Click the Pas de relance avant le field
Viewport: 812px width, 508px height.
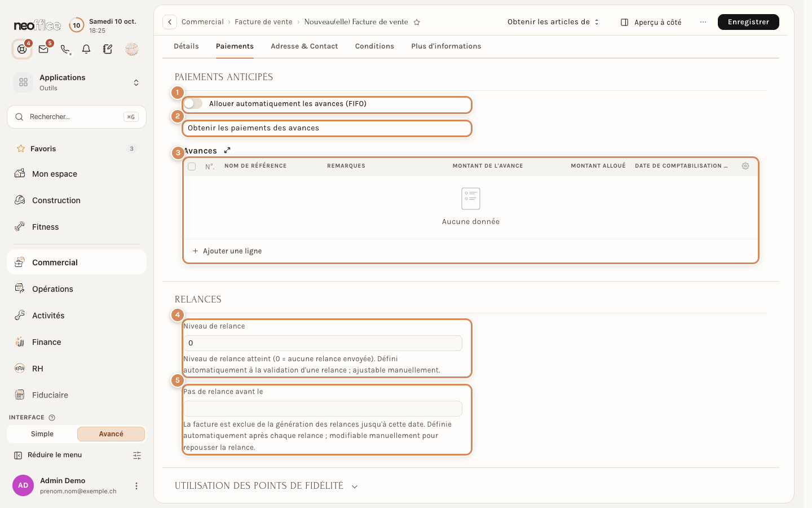tap(323, 409)
